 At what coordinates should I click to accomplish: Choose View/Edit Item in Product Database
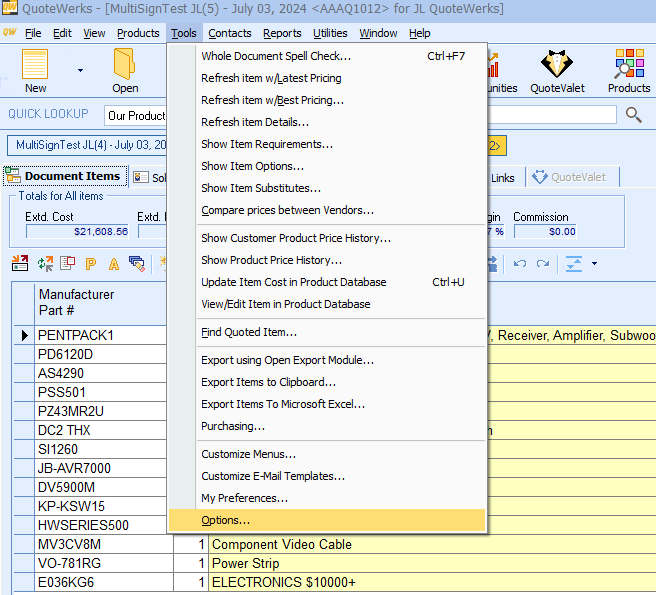click(327, 304)
